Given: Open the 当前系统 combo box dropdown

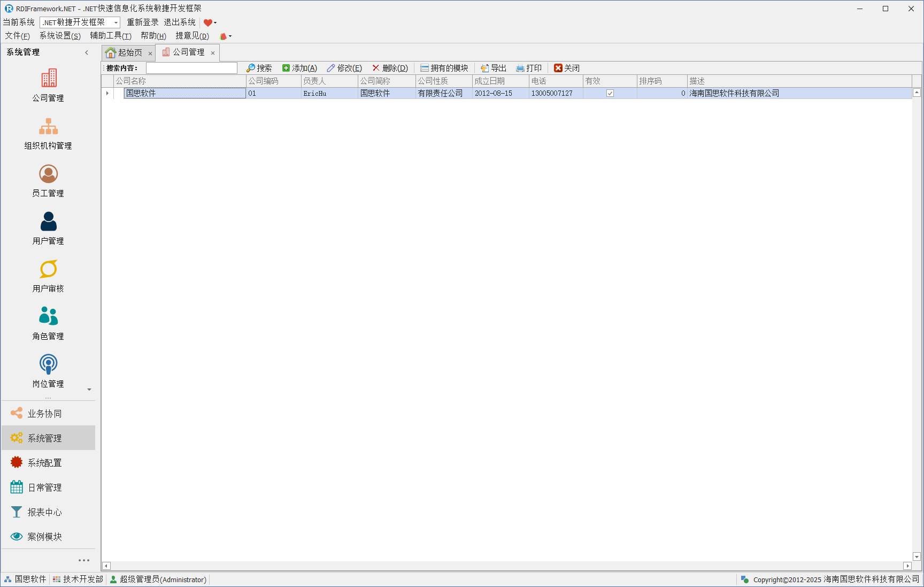Looking at the screenshot, I should pos(115,22).
